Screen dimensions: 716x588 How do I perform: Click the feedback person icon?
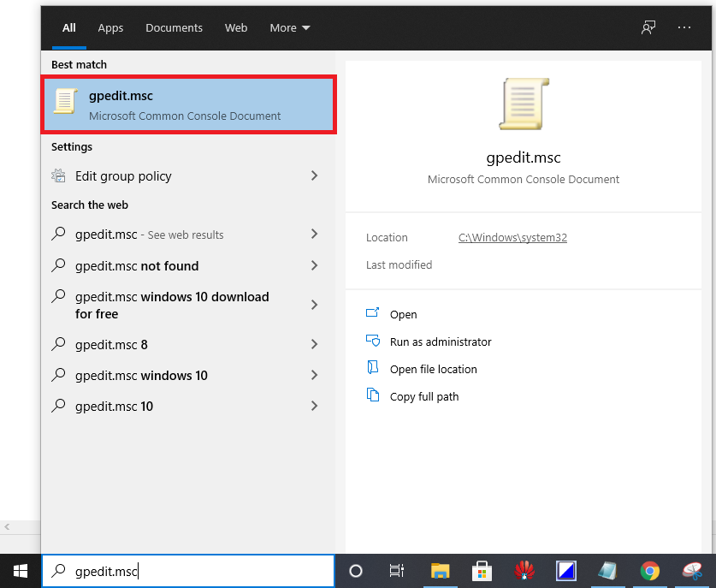[x=648, y=28]
